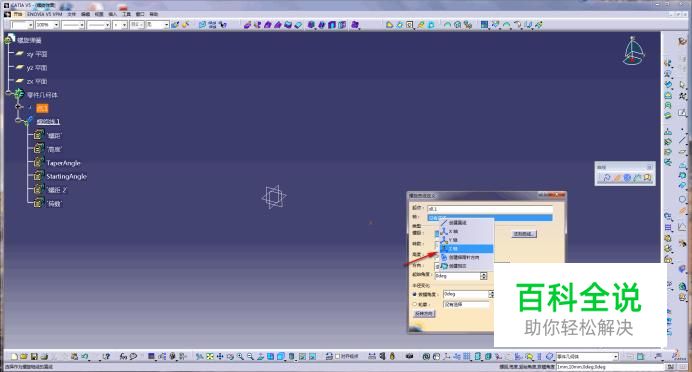Click the Open file icon in bottom toolbar
Viewport: 692px width, 372px height.
click(24, 356)
